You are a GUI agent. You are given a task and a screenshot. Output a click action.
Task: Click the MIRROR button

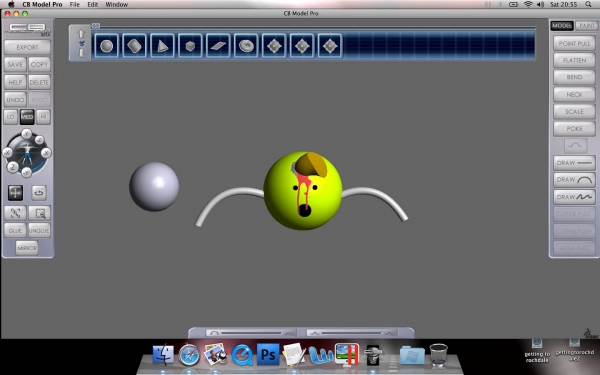click(x=27, y=248)
